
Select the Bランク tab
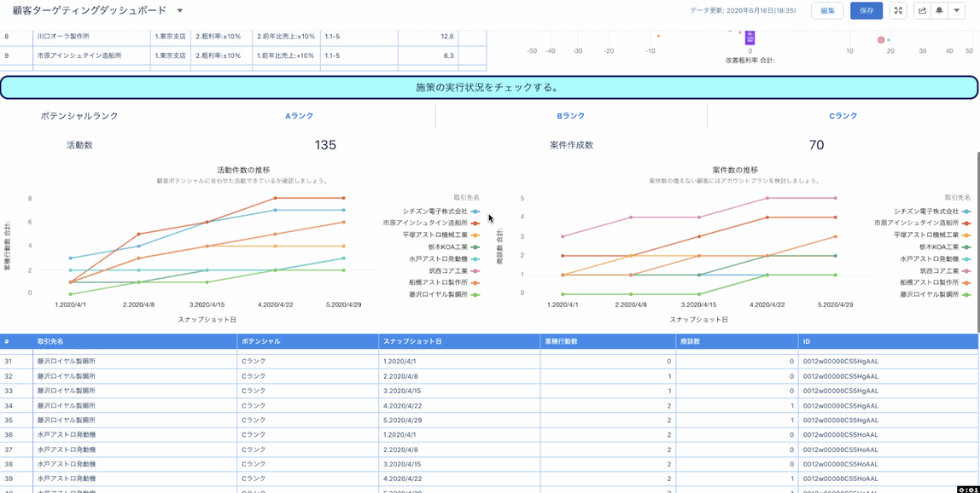[570, 116]
